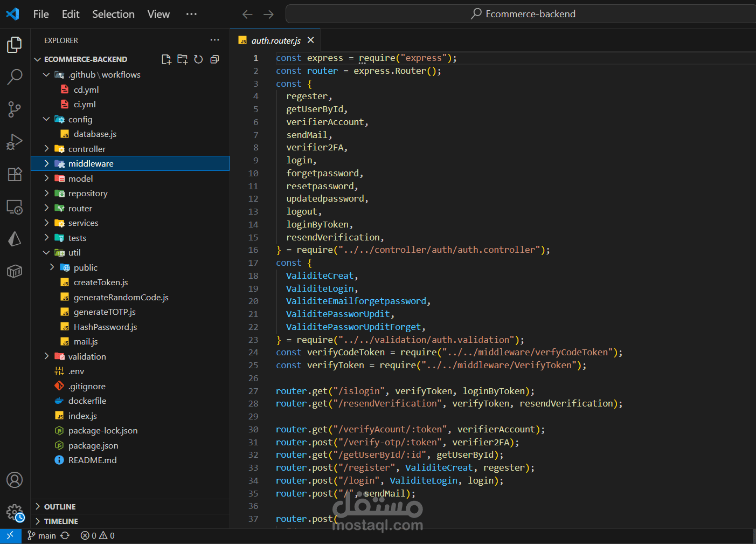
Task: Collapse the config folder
Action: (130, 119)
